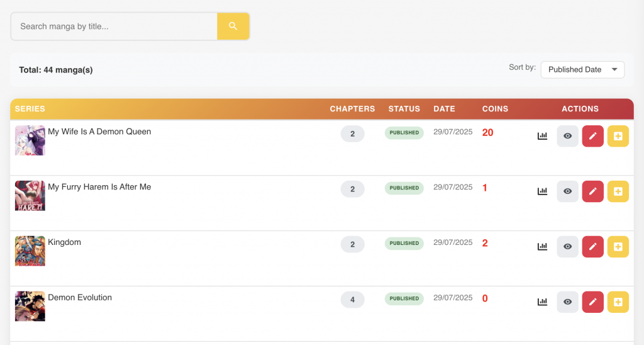Click the 4 chapters badge for Demon Evolution
Screen dimensions: 644x345
pyautogui.click(x=352, y=300)
